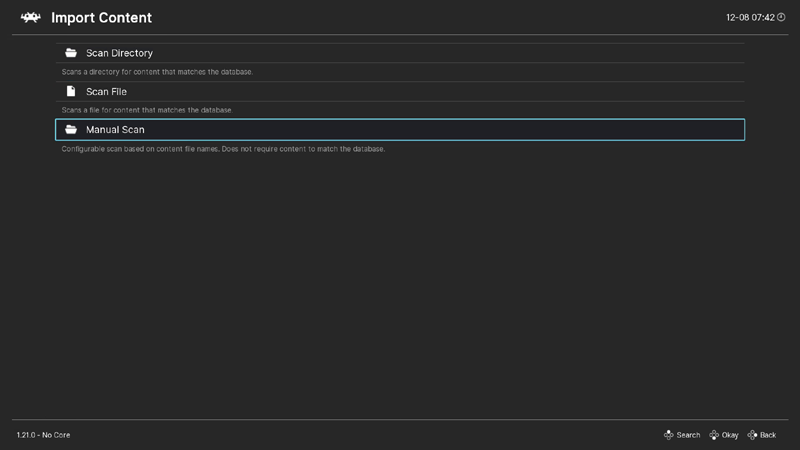Go back using the Back label
This screenshot has width=800, height=450.
(768, 435)
